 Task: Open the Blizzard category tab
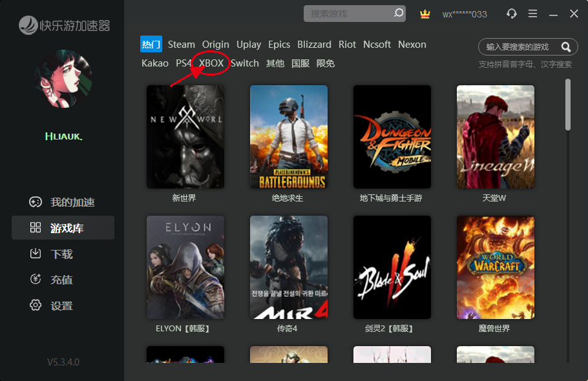click(x=314, y=44)
